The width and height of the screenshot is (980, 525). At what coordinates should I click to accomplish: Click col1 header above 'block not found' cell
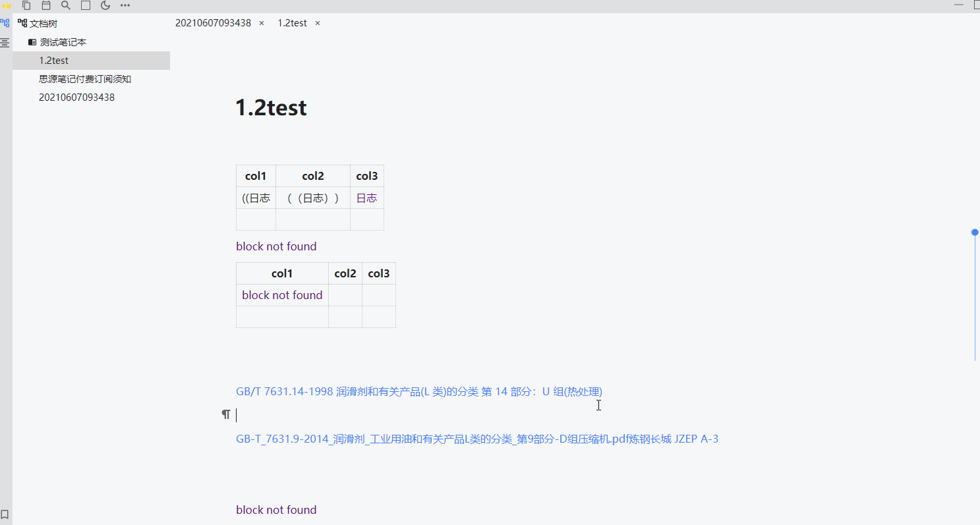[282, 273]
